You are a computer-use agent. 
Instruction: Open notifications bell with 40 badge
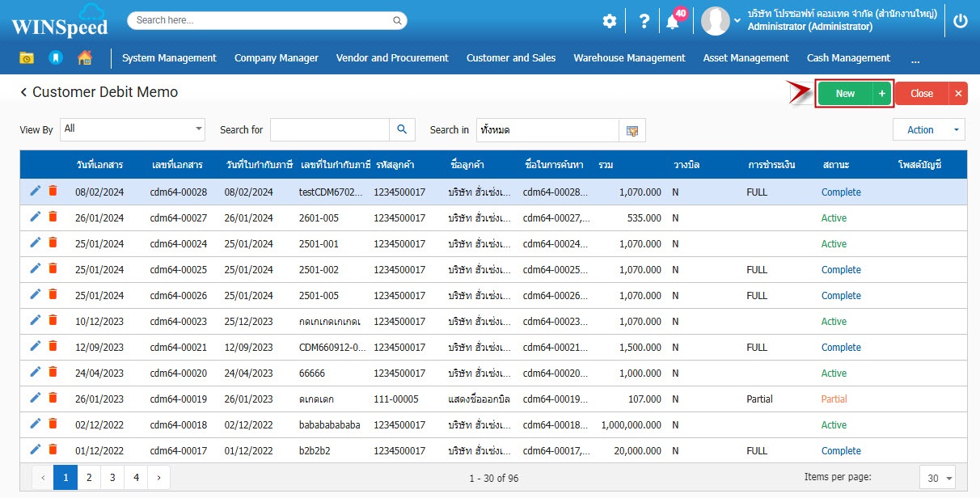673,21
